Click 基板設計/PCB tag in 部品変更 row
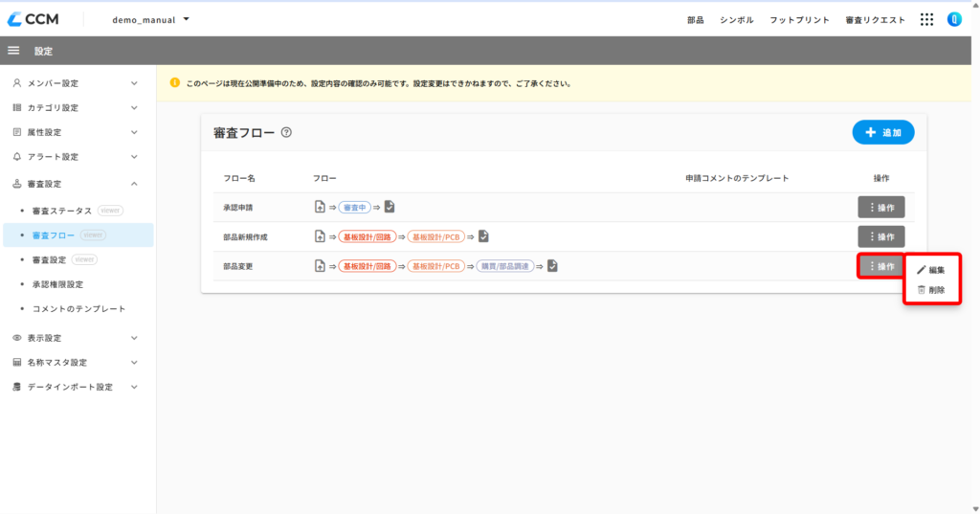The image size is (980, 514). [x=436, y=266]
